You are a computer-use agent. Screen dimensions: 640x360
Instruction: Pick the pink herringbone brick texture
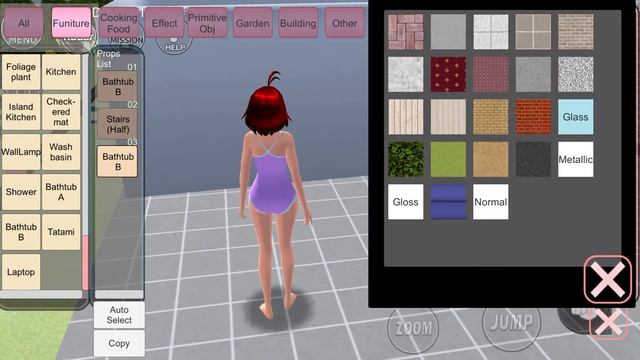tap(406, 32)
